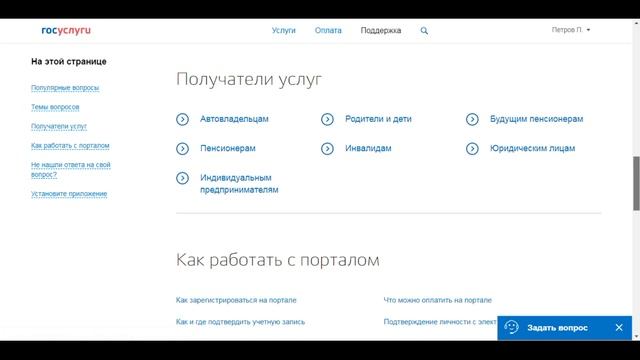Click arrow icon beside Юридическим лицам
The width and height of the screenshot is (640, 360).
(472, 149)
